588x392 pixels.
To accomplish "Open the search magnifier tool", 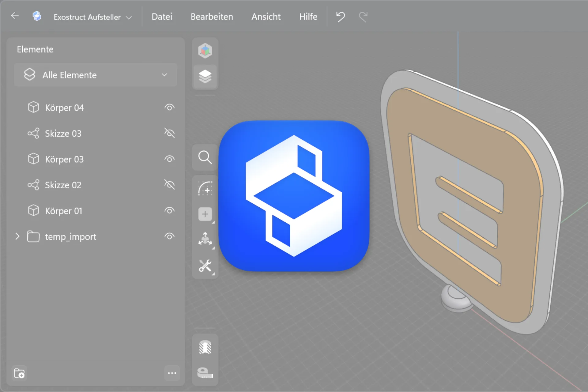I will coord(205,157).
